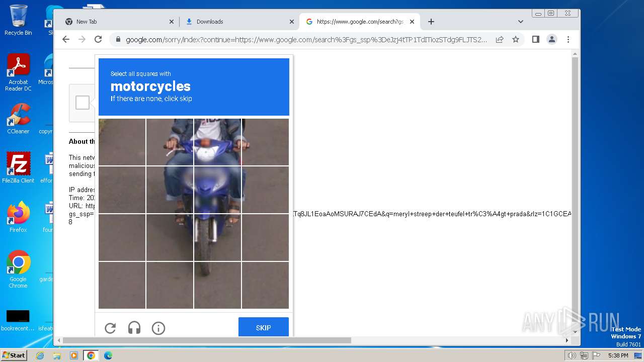Reload the current page
This screenshot has height=362, width=644.
click(98, 39)
